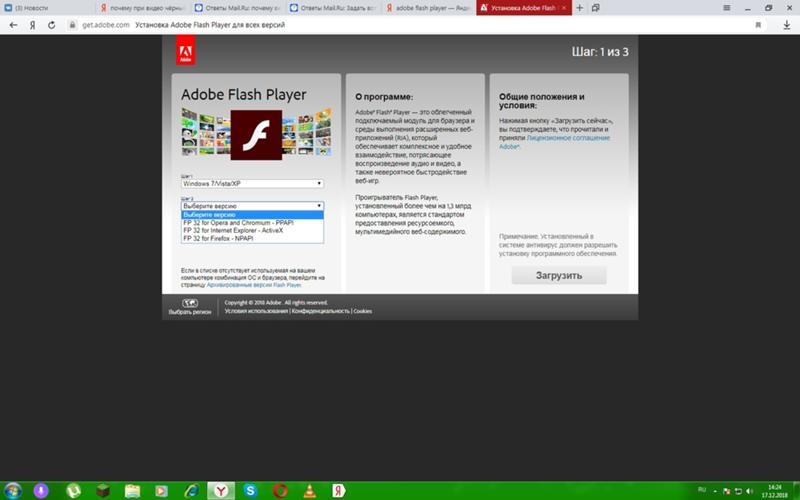
Task: Click the active Yandex Browser taskbar button
Action: click(x=221, y=491)
